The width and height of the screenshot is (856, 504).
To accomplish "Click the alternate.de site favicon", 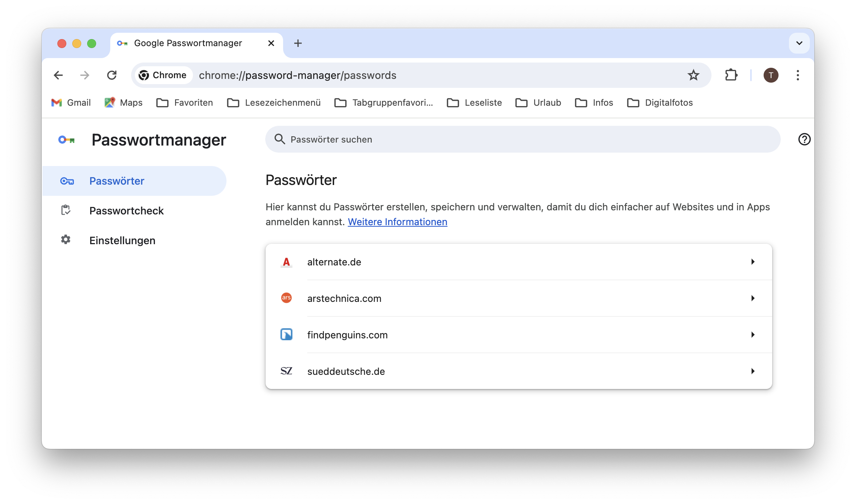I will [x=286, y=262].
